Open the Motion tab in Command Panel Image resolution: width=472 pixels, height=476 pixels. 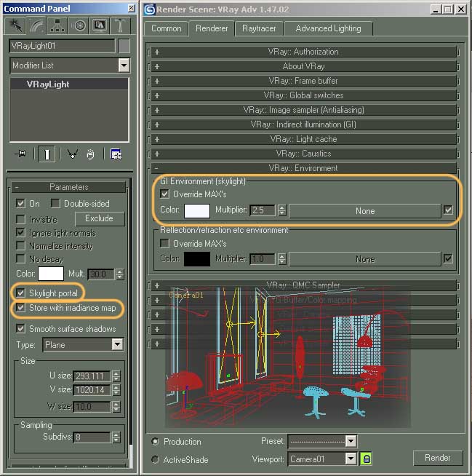click(x=79, y=25)
